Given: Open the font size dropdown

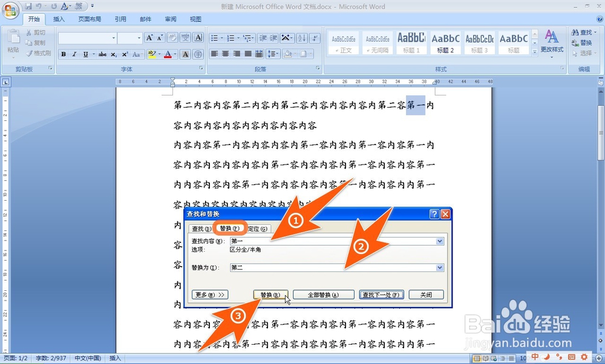Looking at the screenshot, I should [x=139, y=37].
